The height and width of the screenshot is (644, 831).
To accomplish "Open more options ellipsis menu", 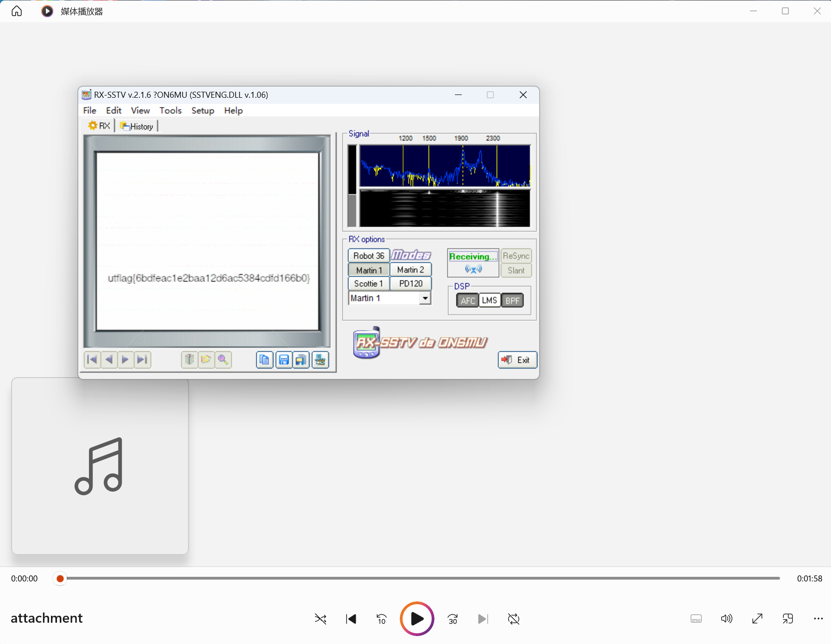I will tap(818, 619).
